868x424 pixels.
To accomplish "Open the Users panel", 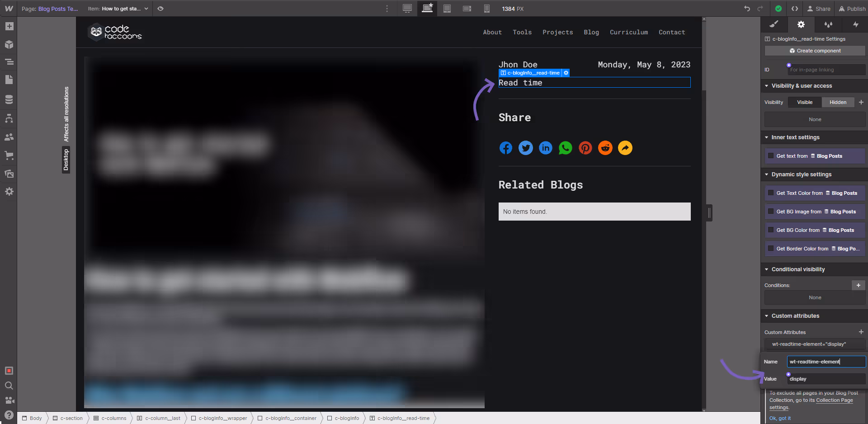I will [9, 137].
